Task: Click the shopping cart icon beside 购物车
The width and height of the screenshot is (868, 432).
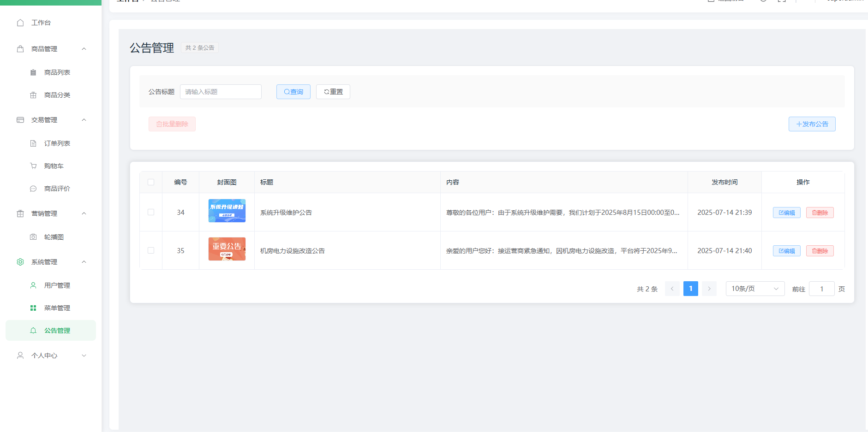Action: click(x=33, y=166)
